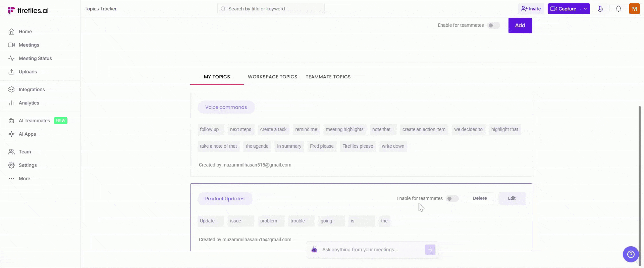This screenshot has height=268, width=644.
Task: Click the microphone icon in the header
Action: [x=600, y=9]
